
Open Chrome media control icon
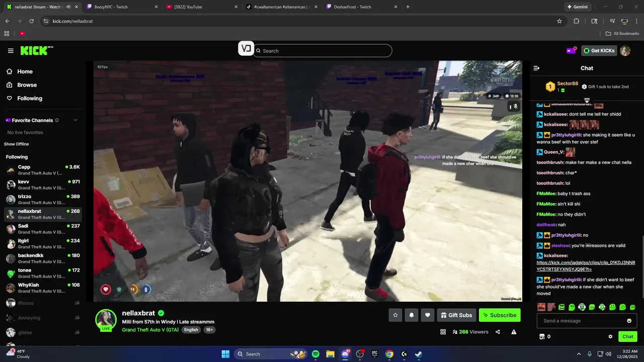click(x=612, y=21)
